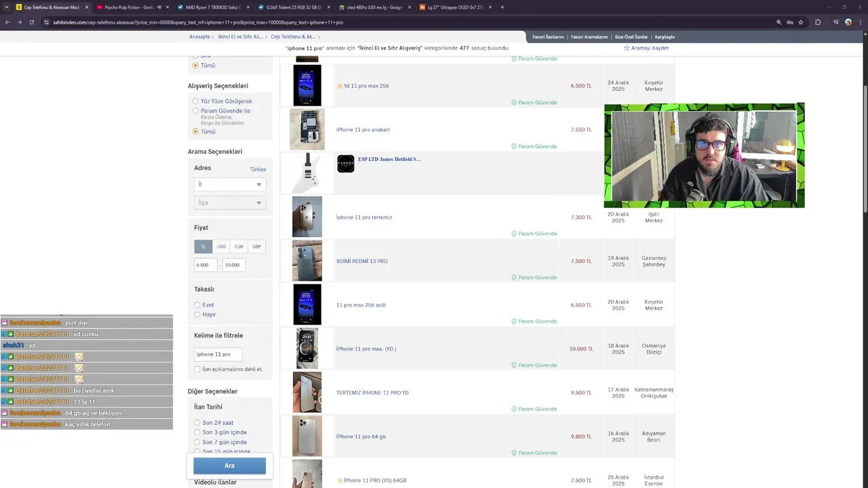
Task: Select Evet under Takaslı
Action: point(197,305)
